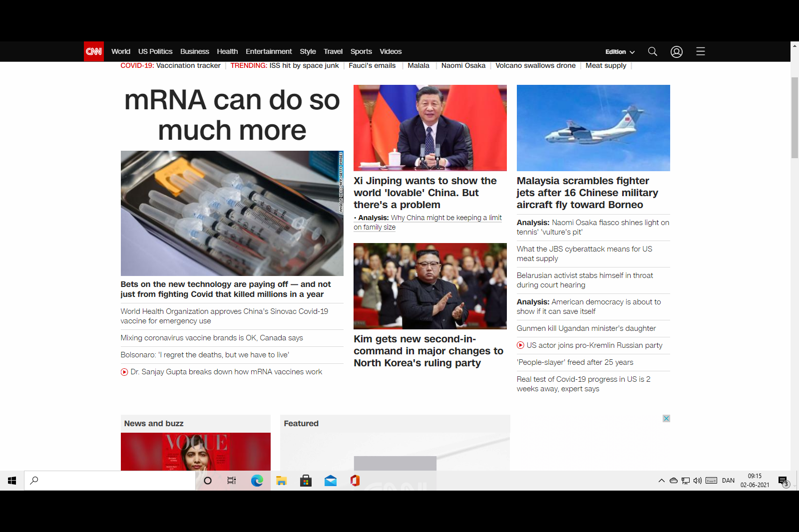Play the pro-Kremlin US actor video
799x532 pixels.
(x=520, y=345)
